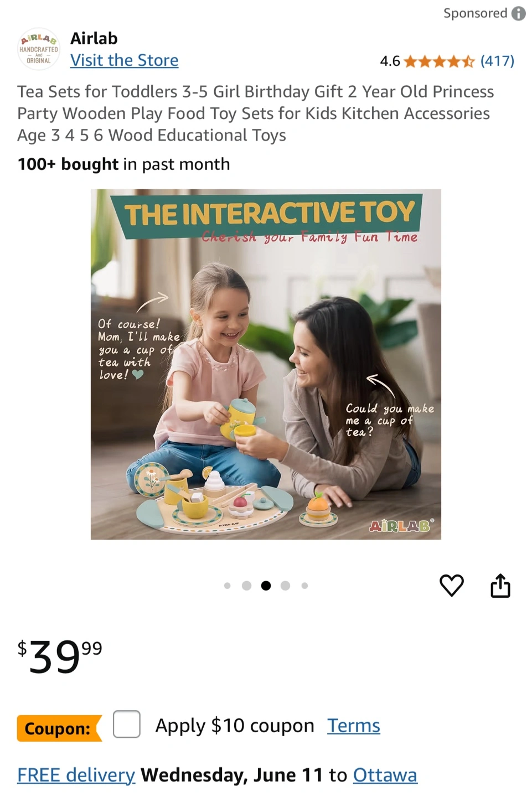Select the second image carousel dot
The image size is (532, 797).
coord(247,586)
